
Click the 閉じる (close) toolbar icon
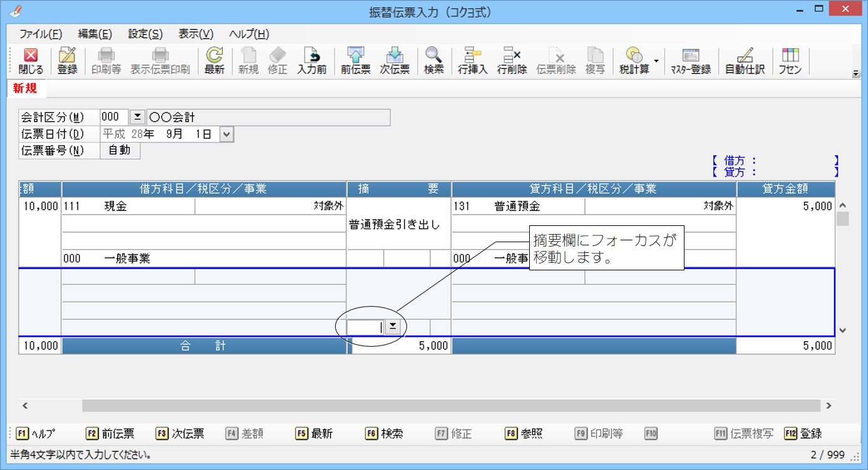point(31,61)
